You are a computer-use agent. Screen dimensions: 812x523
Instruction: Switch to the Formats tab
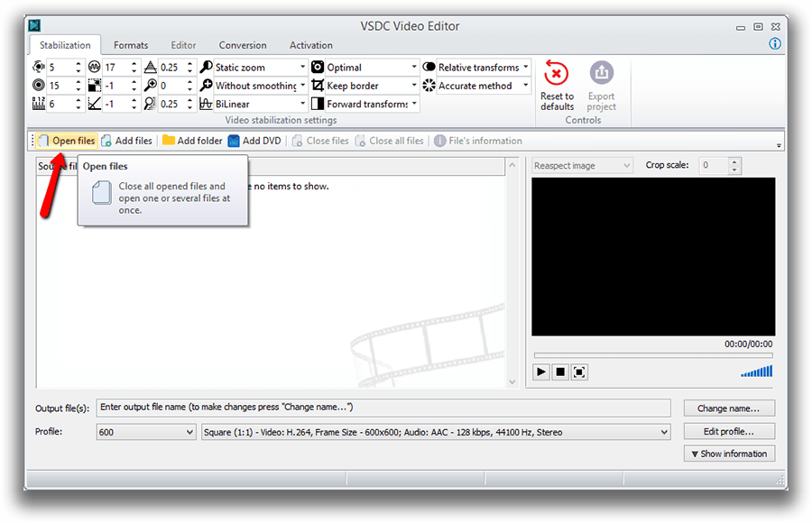tap(131, 45)
